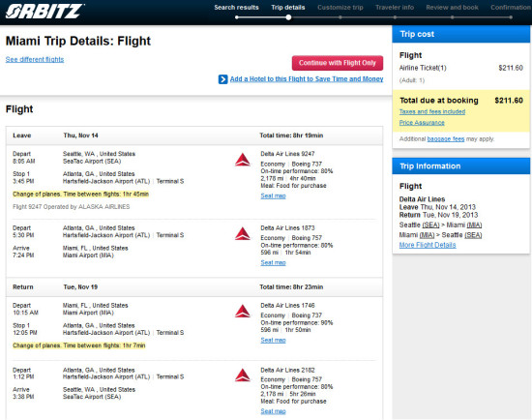Open See different flights link
532x420 pixels.
(35, 59)
